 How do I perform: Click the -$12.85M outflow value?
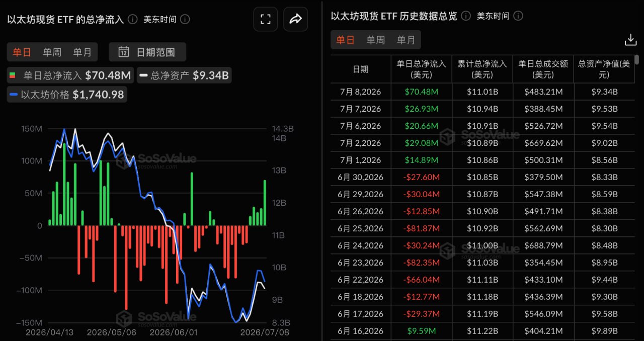pyautogui.click(x=422, y=211)
